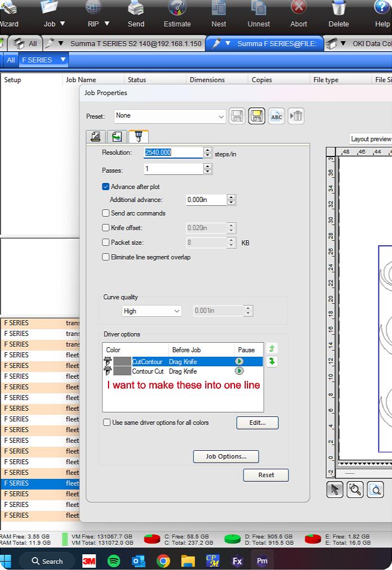Click the CutContour gray color swatch
Viewport: 392px width, 570px height.
click(122, 361)
